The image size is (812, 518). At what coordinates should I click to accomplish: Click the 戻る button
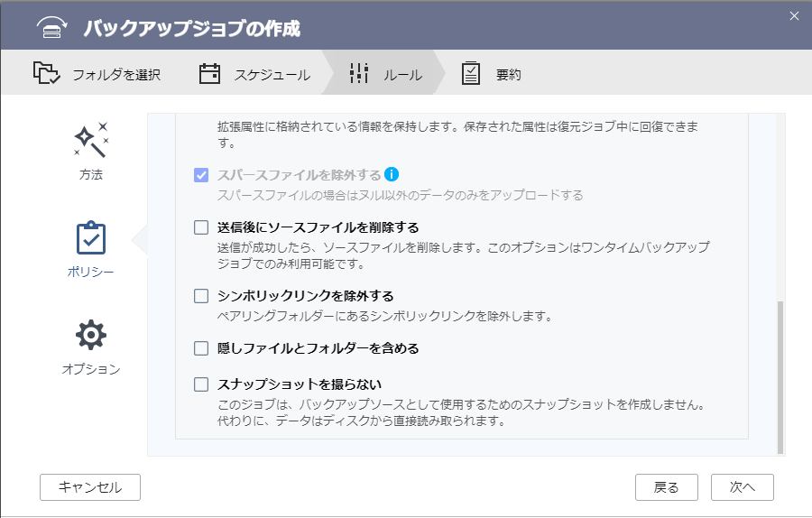coord(666,487)
